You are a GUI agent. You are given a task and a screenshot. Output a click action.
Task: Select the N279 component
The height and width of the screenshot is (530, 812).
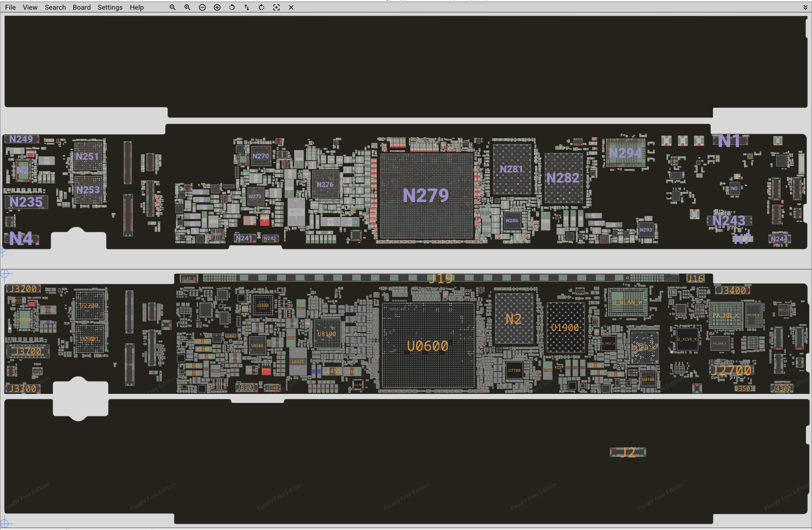tap(426, 195)
